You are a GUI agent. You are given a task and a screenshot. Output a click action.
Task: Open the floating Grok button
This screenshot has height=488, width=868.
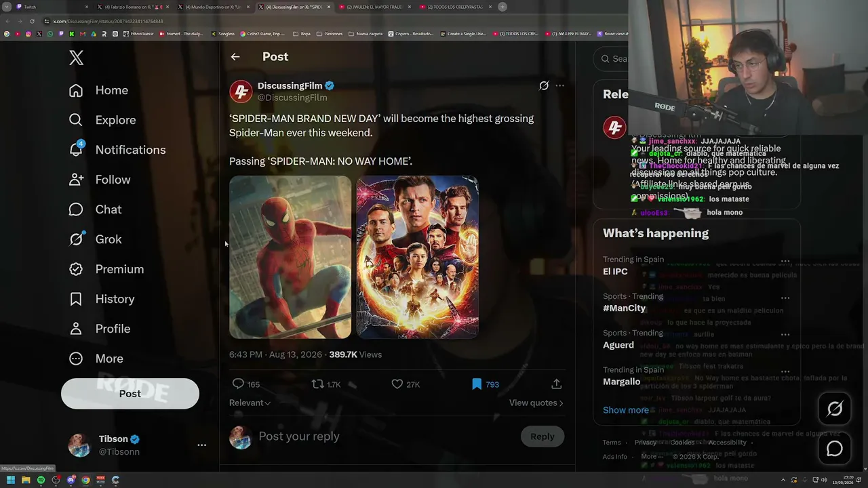coord(835,409)
